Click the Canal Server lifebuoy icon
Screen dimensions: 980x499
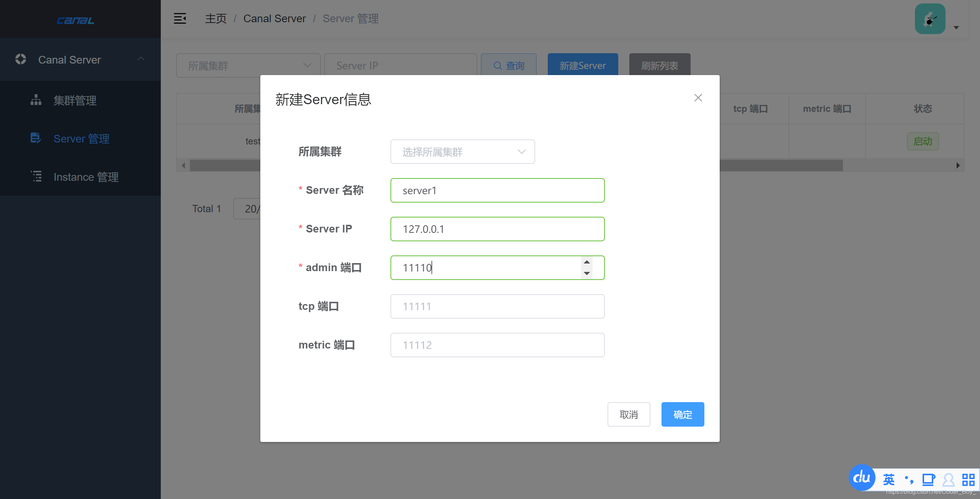tap(21, 59)
